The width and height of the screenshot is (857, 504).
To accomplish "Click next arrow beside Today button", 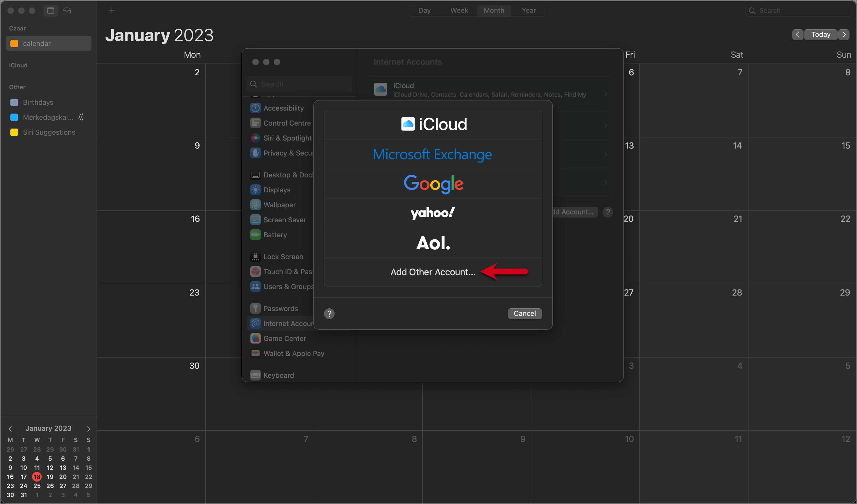I will pos(844,35).
